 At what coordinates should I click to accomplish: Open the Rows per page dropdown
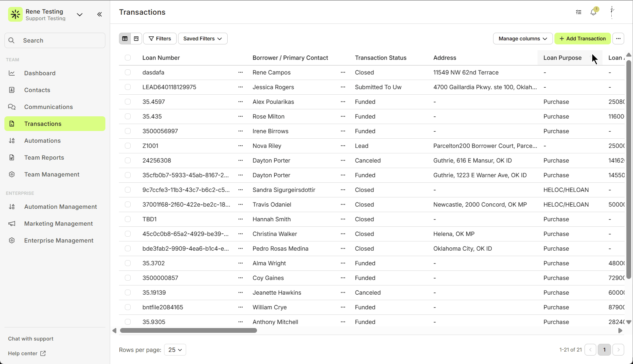[x=175, y=350]
